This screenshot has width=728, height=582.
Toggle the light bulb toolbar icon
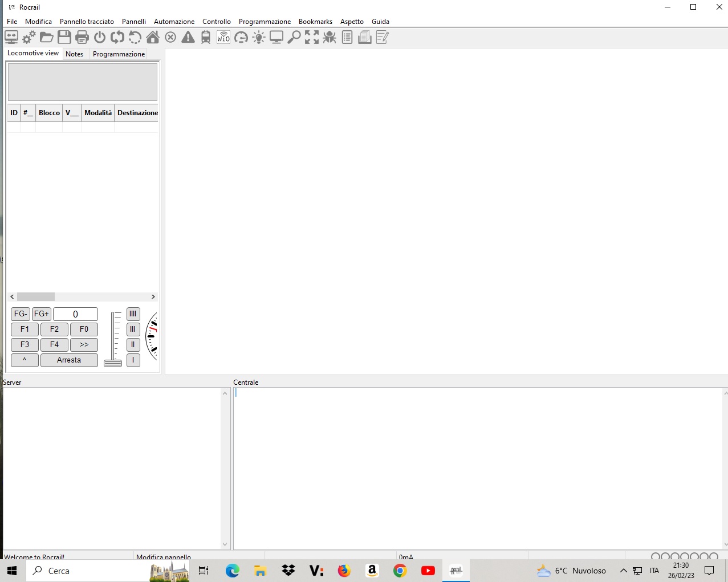click(259, 38)
